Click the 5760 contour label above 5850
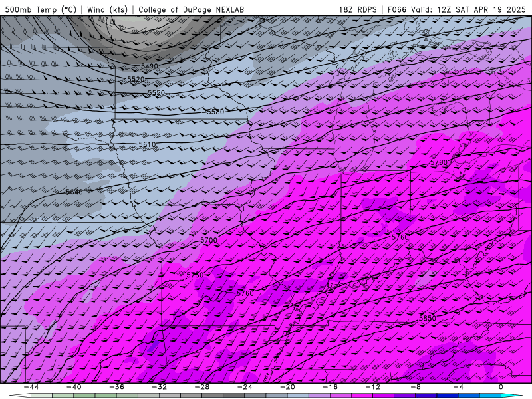The image size is (532, 399). pos(400,237)
